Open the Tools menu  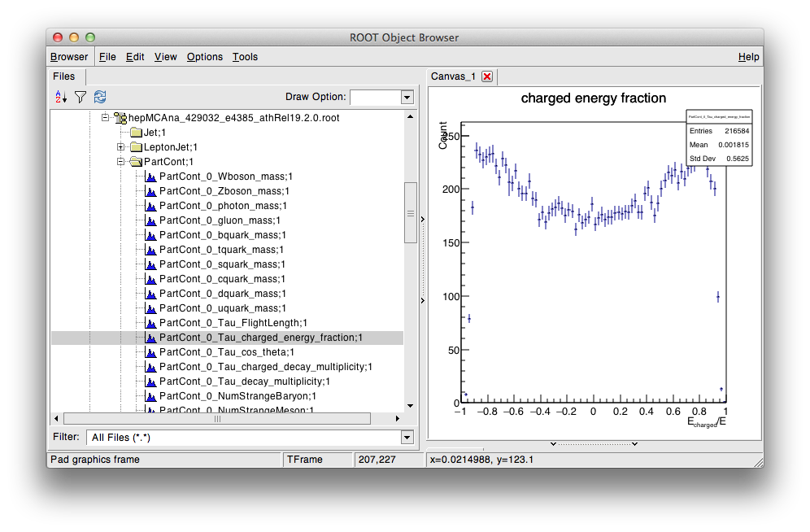245,57
